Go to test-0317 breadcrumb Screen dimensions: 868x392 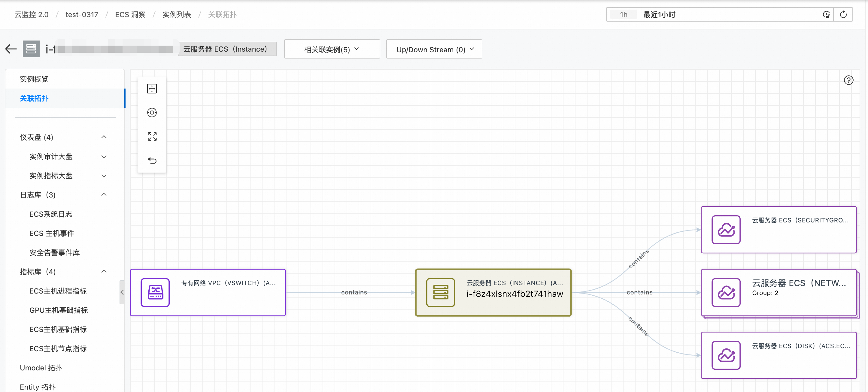(82, 14)
